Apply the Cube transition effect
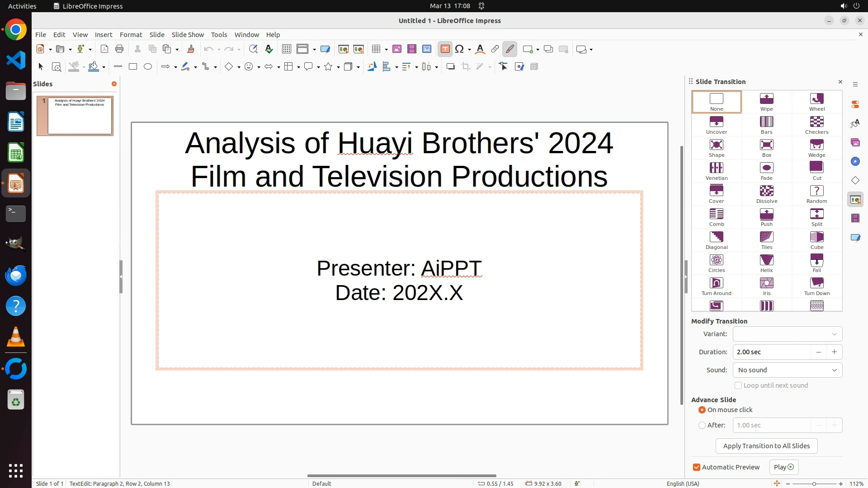Image resolution: width=868 pixels, height=488 pixels. pyautogui.click(x=816, y=240)
